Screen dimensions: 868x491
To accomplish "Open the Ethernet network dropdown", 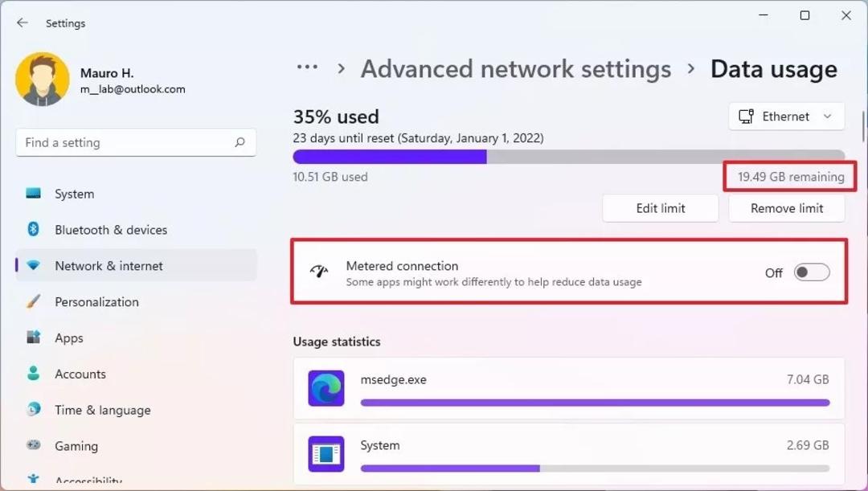I will click(786, 117).
